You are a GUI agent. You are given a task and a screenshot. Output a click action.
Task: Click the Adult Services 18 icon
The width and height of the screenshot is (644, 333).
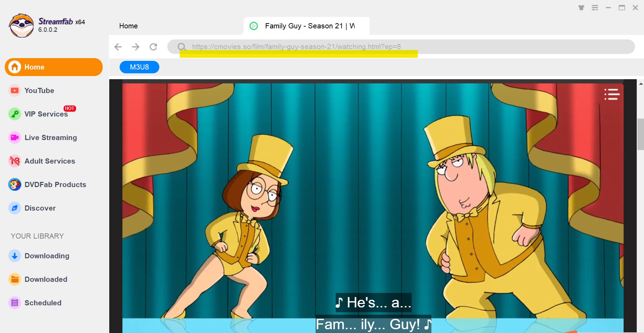click(x=15, y=161)
